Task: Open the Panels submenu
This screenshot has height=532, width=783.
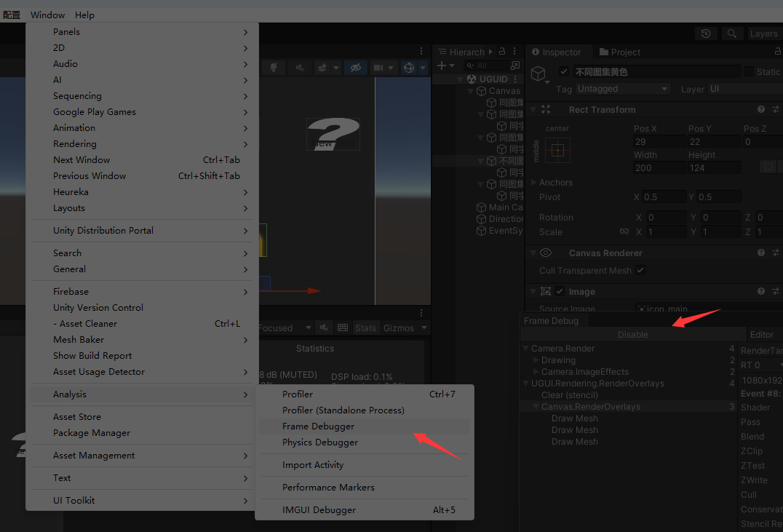Action: 143,31
